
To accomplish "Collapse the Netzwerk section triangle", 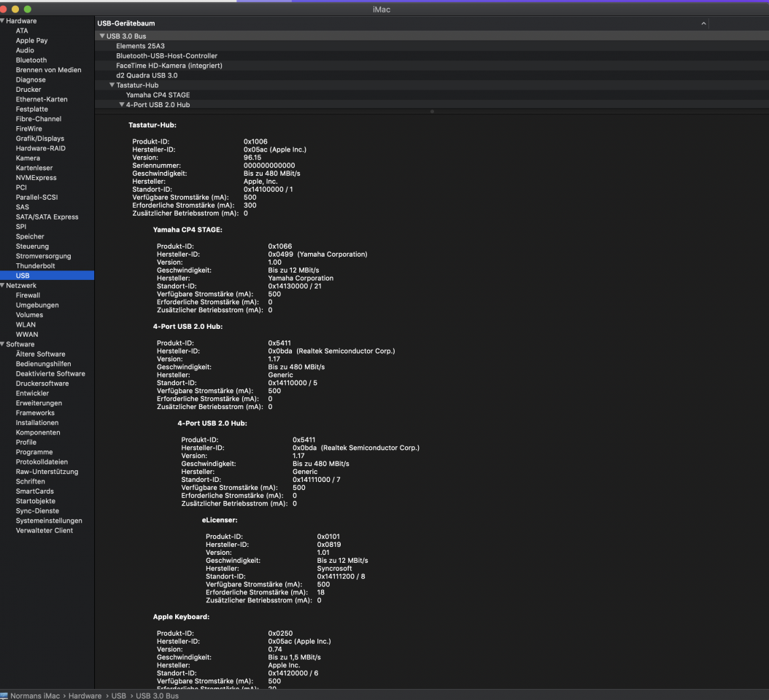I will (2, 285).
